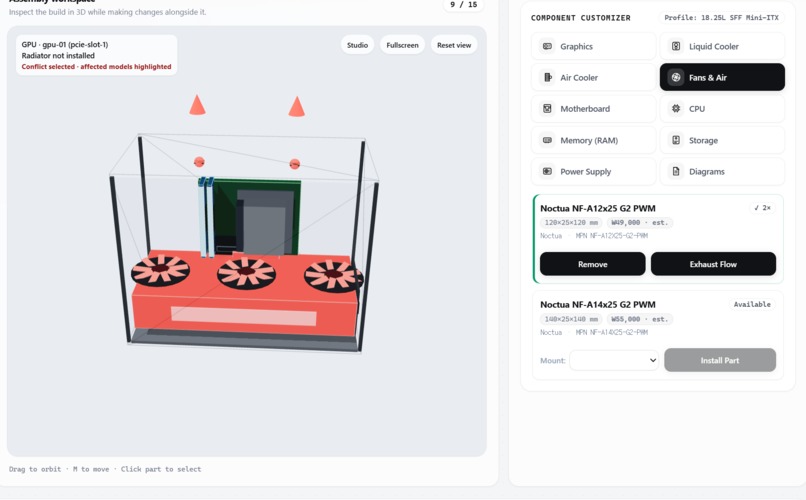Click the Fans & Air fan icon
The height and width of the screenshot is (500, 806).
click(676, 78)
